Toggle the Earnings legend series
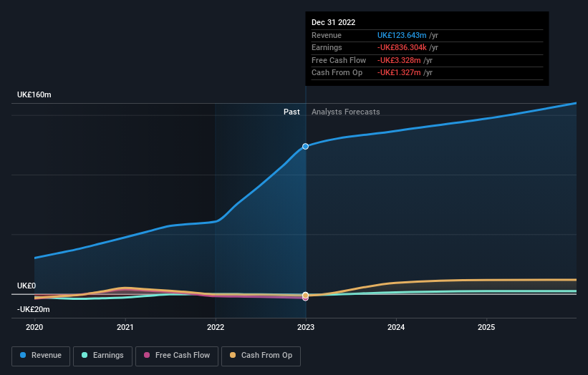Viewport: 588px width, 375px height. pyautogui.click(x=102, y=356)
